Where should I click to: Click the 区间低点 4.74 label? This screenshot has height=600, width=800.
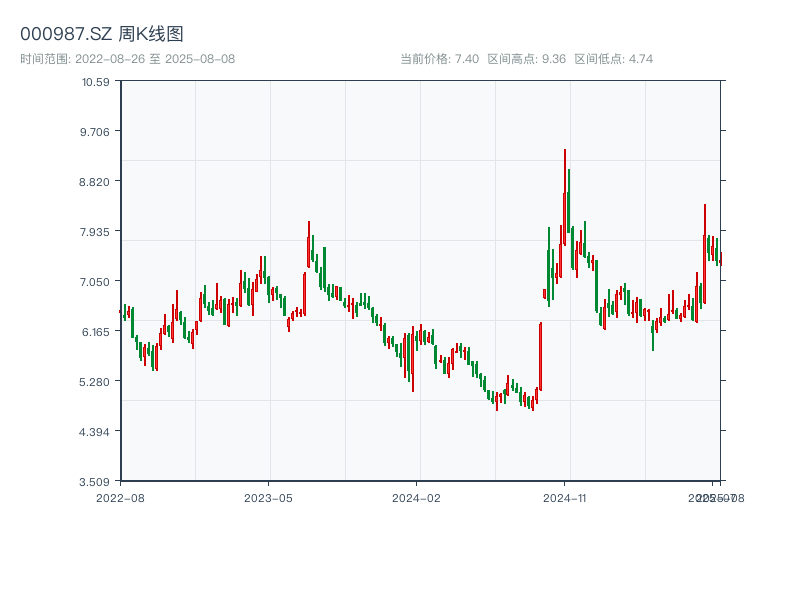click(614, 59)
